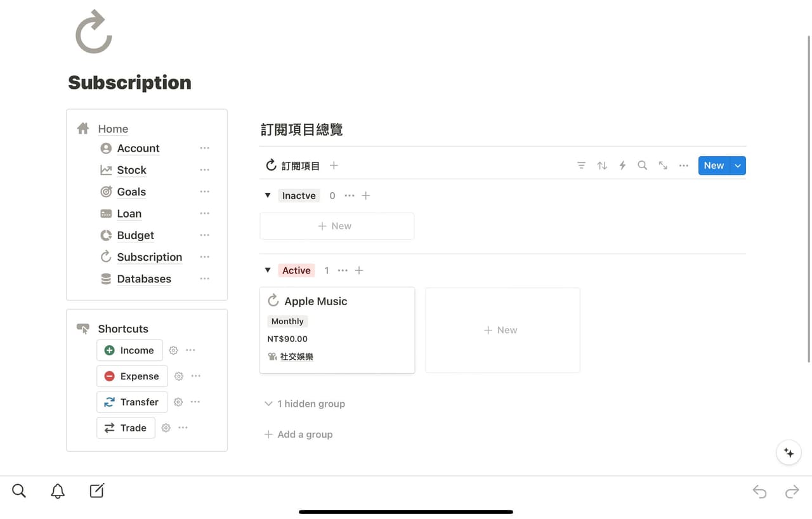Screen dimensions: 812x519
Task: Collapse the Inactve group
Action: [268, 195]
